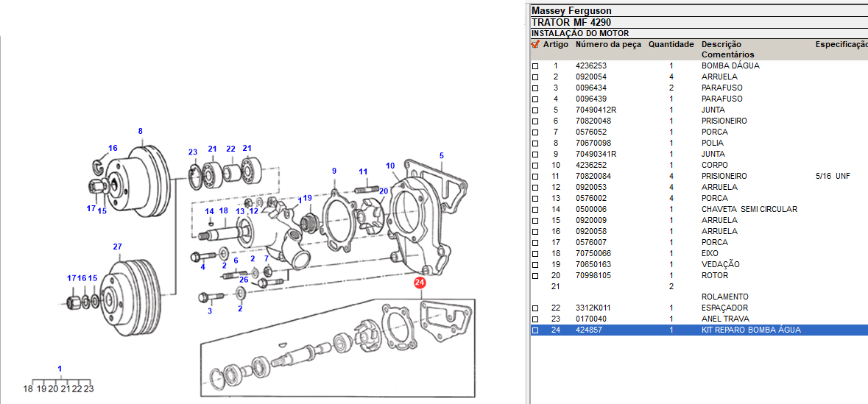Screen dimensions: 868x404
Task: Select callout 8 for the pulley in diagram
Action: 140,132
